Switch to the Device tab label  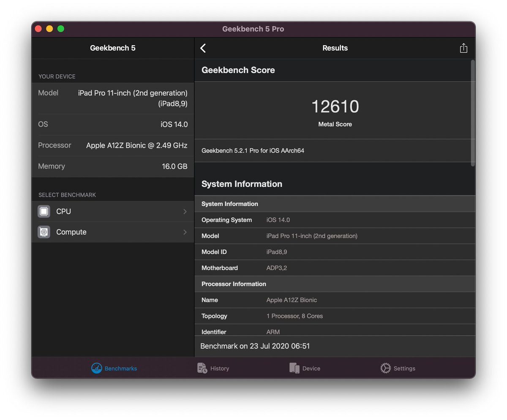click(x=311, y=369)
